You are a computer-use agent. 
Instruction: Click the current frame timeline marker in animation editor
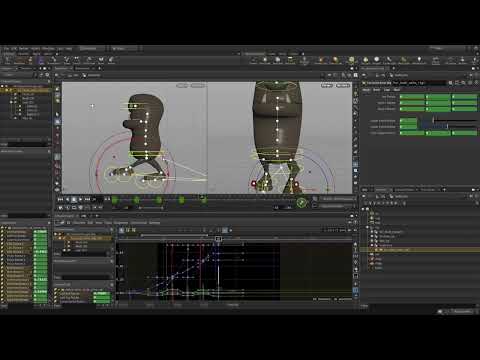tap(218, 239)
